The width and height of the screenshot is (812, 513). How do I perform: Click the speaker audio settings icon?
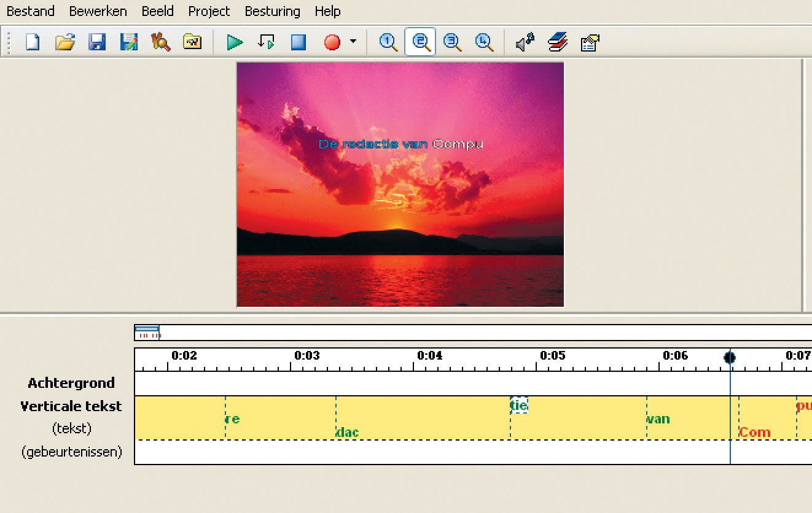tap(525, 42)
